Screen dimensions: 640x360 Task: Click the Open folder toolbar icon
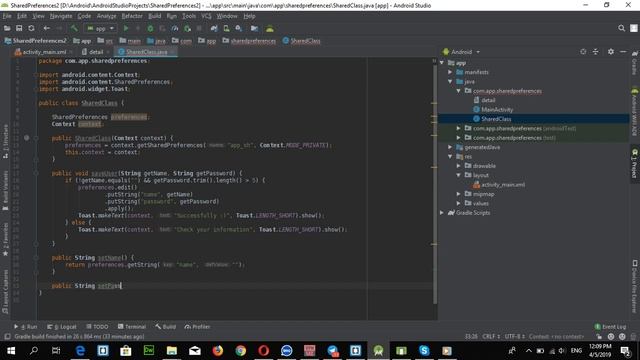[x=7, y=28]
